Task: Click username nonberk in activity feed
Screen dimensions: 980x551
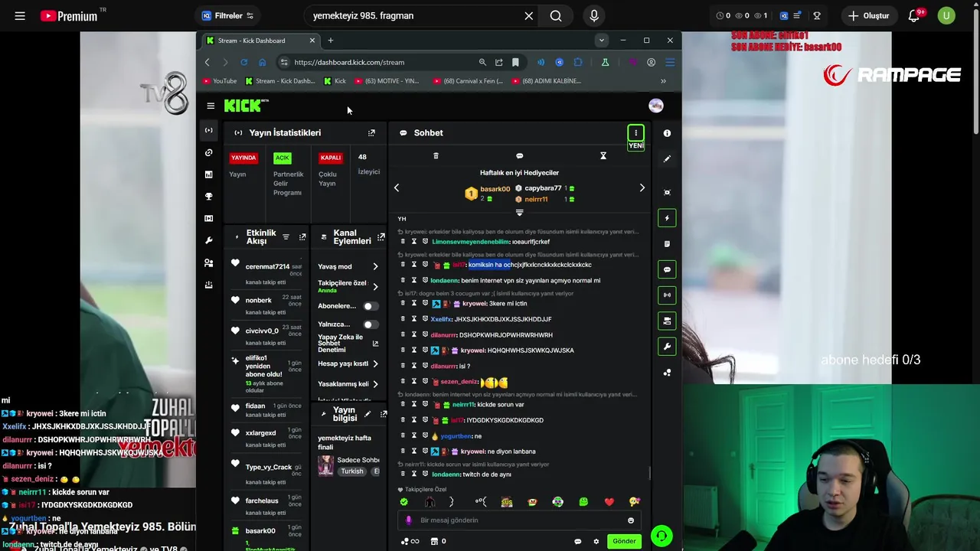Action: (x=258, y=300)
